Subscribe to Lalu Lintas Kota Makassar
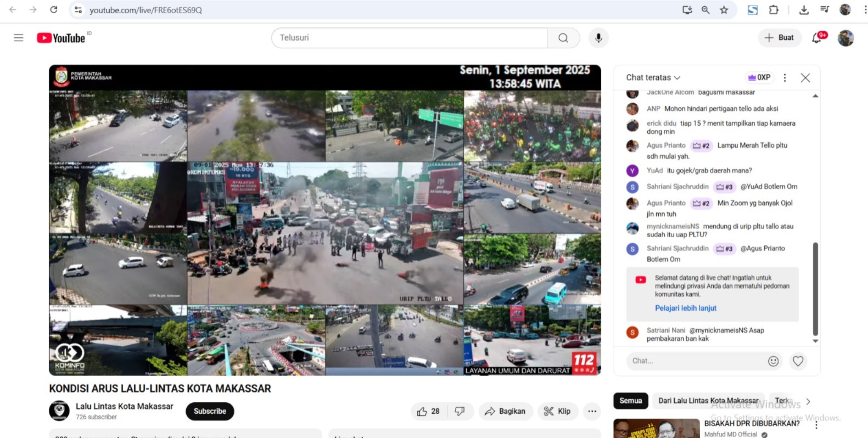This screenshot has width=868, height=438. [210, 411]
